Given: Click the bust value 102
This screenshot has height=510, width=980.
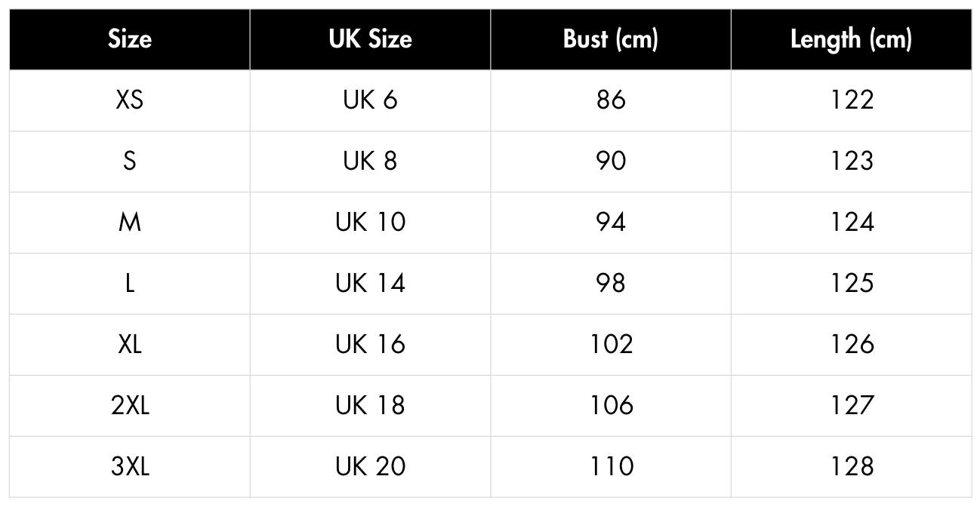Looking at the screenshot, I should pos(611,345).
